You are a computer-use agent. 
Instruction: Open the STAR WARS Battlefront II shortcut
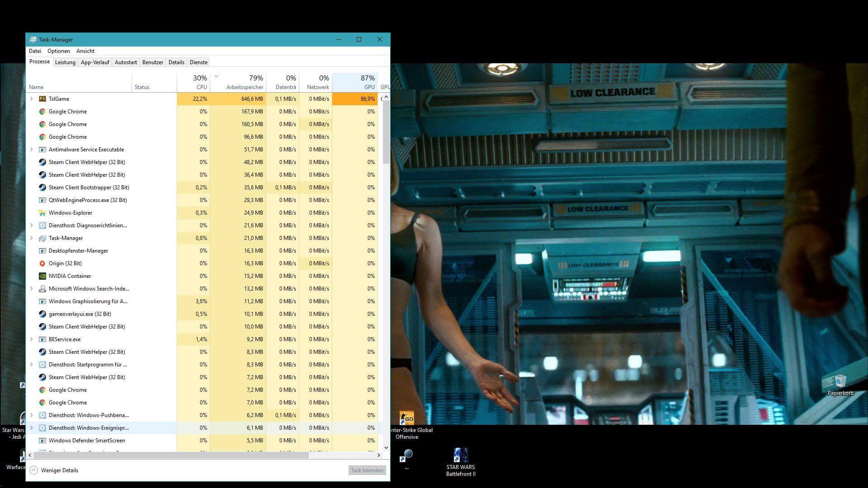point(460,455)
